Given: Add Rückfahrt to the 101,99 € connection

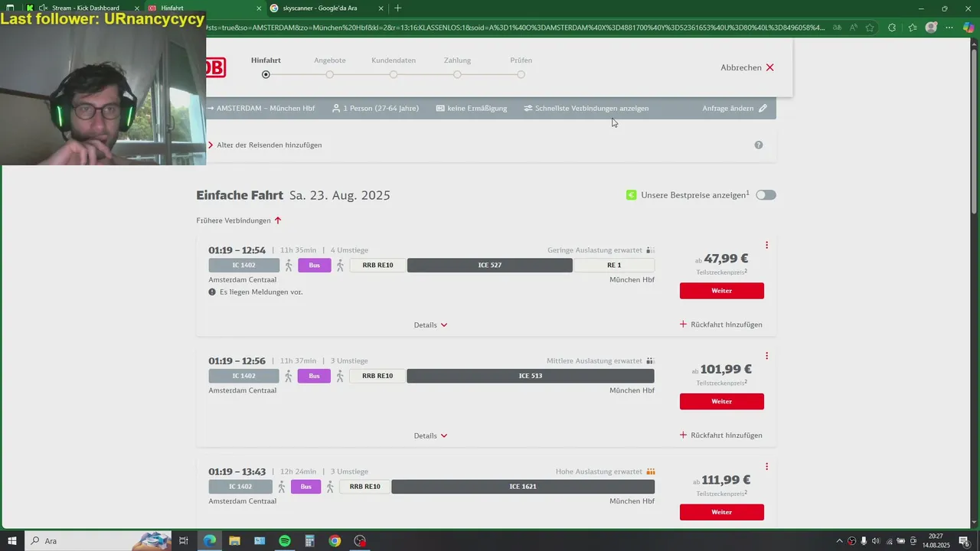Looking at the screenshot, I should 721,435.
